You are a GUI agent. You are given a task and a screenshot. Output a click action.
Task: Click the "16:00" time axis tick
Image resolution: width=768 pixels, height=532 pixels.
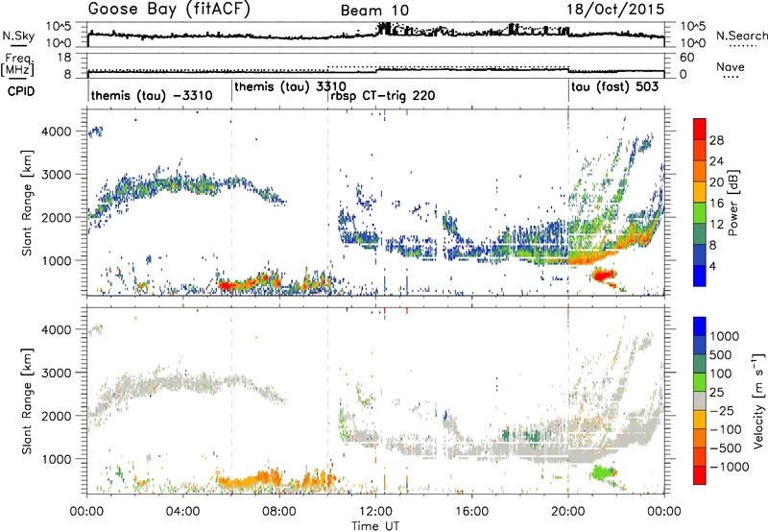click(x=471, y=512)
